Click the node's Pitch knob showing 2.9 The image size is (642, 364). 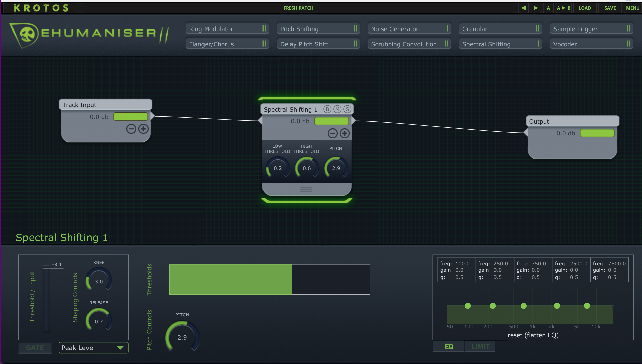[336, 168]
